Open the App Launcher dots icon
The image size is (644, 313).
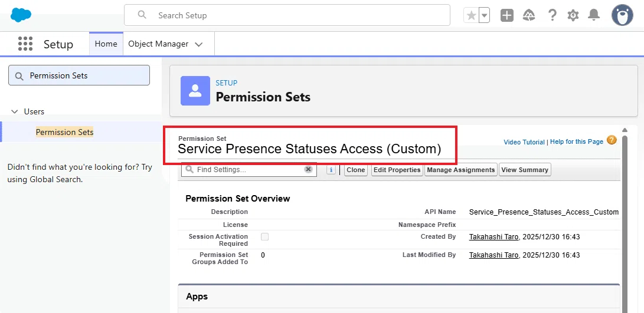tap(25, 44)
